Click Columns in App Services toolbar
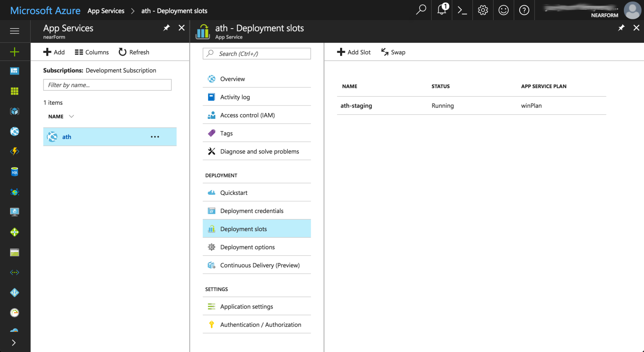This screenshot has height=352, width=644. [x=92, y=52]
